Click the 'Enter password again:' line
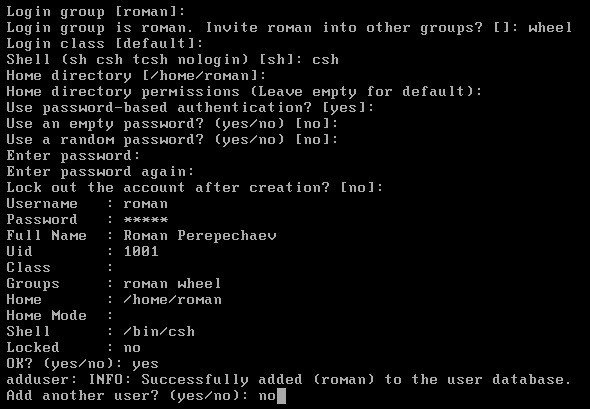Viewport: 590px width, 409px height. [x=100, y=172]
